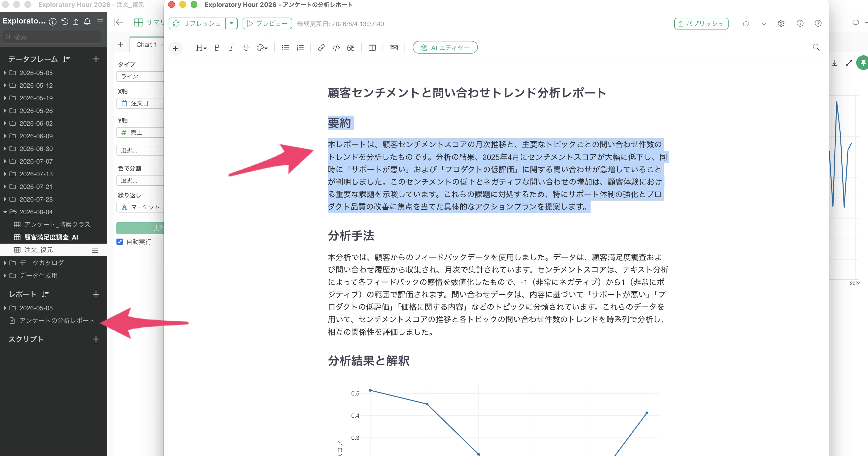868x456 pixels.
Task: Open the chart type dropdown showing ライン
Action: (140, 77)
